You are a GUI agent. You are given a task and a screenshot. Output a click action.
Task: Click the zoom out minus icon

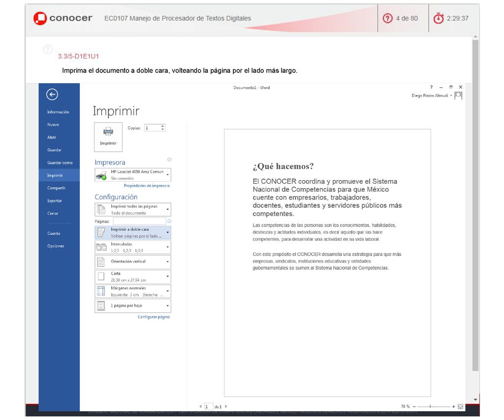click(x=414, y=407)
